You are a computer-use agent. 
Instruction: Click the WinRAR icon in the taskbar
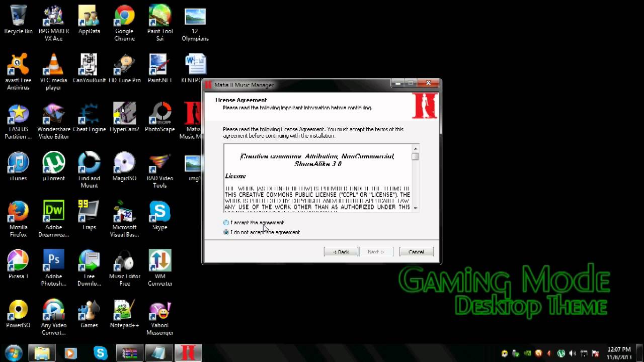coord(130,353)
